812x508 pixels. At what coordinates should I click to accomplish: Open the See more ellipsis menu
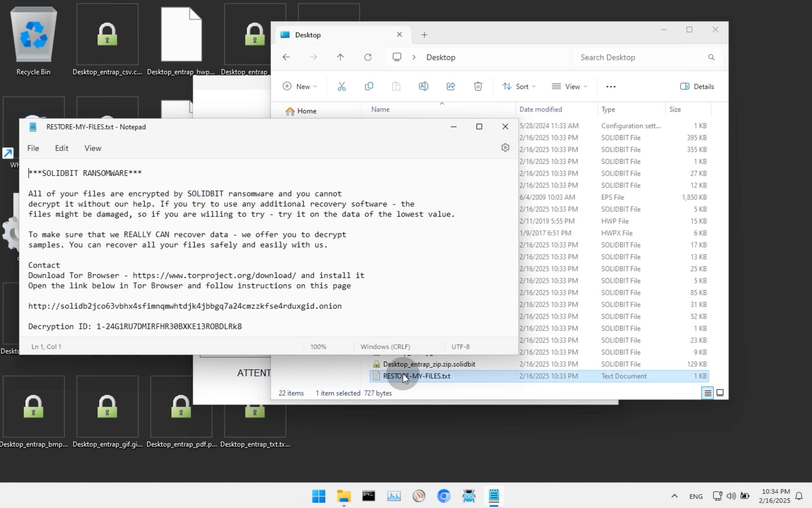[x=611, y=86]
